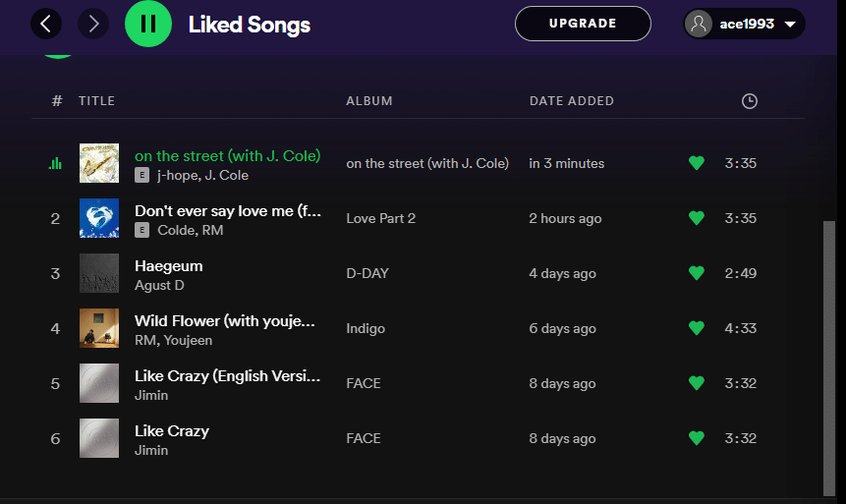This screenshot has height=504, width=846.
Task: Click the now-playing equalizer icon on track one
Action: pos(55,163)
